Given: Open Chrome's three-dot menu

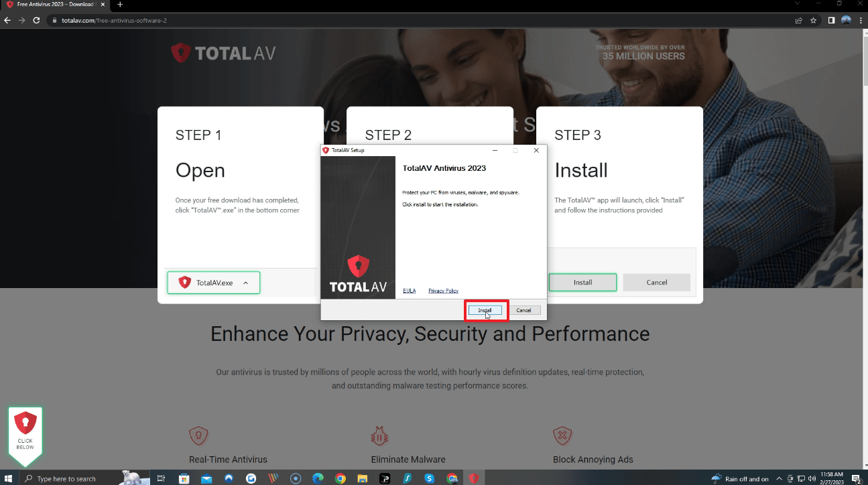Looking at the screenshot, I should [x=859, y=20].
